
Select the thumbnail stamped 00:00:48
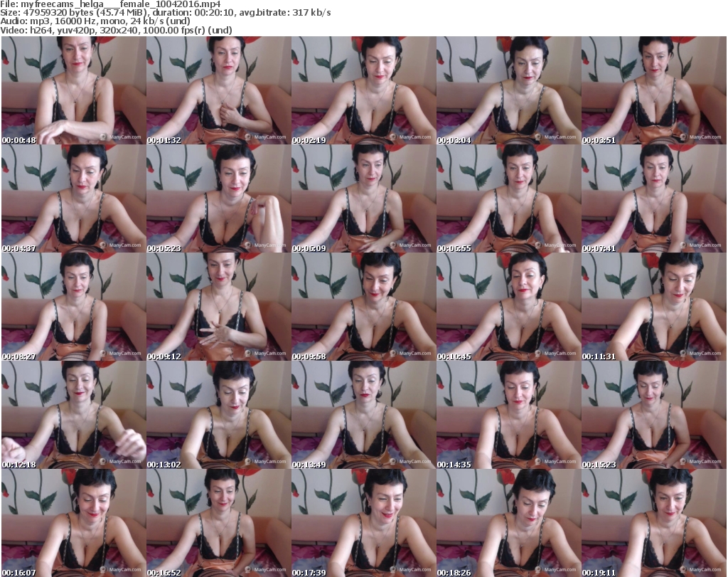tap(74, 90)
